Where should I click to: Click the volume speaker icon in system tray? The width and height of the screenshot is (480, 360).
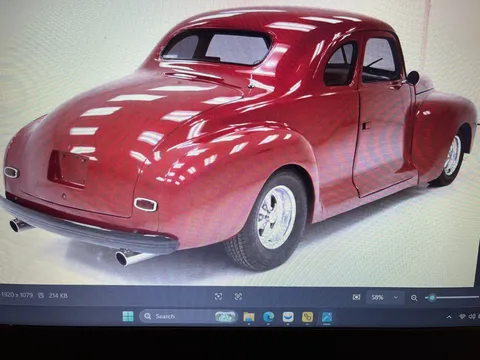[x=472, y=316]
